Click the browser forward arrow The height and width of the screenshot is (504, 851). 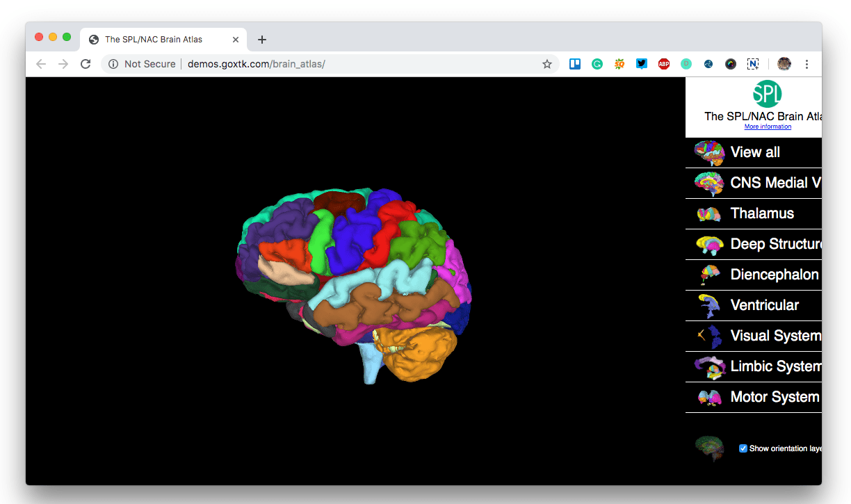(x=63, y=64)
